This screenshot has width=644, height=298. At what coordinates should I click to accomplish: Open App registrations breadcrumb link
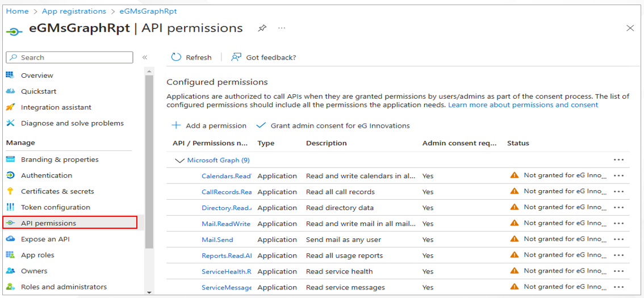click(x=74, y=11)
